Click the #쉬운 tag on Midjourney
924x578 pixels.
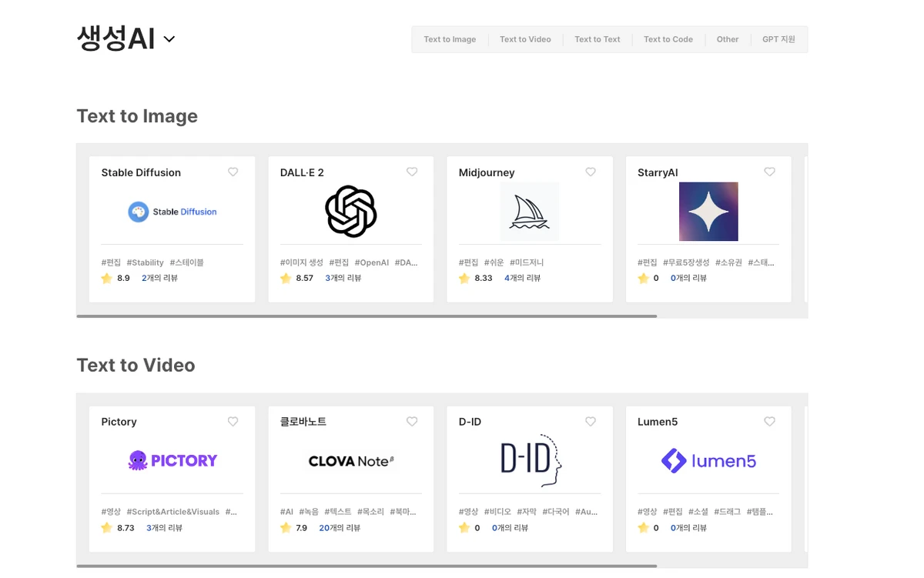pyautogui.click(x=494, y=262)
